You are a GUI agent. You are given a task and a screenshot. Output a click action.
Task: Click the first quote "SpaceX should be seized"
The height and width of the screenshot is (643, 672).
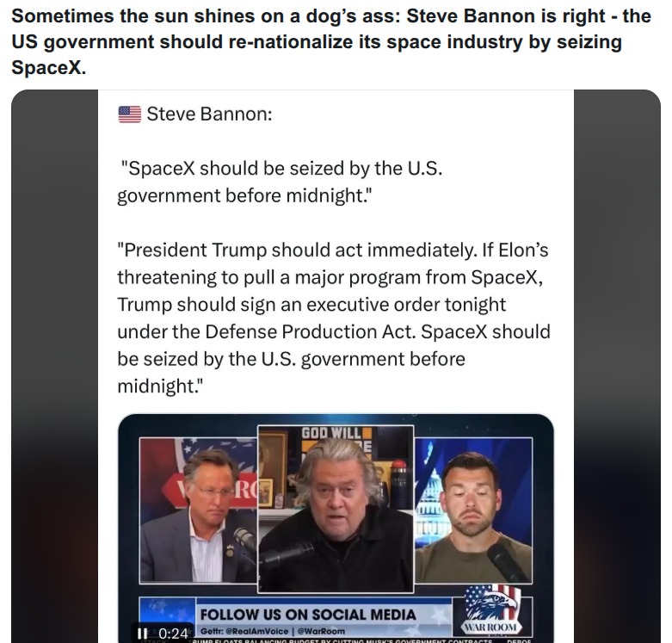tap(280, 182)
